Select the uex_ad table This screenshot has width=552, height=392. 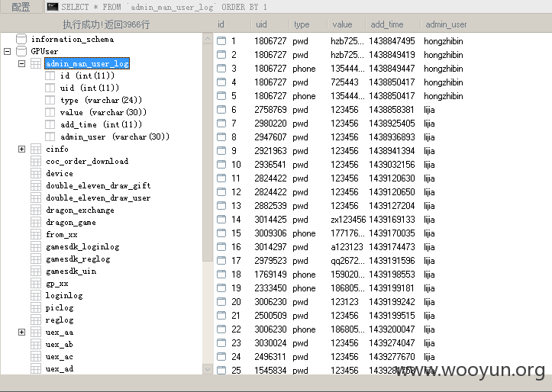click(x=60, y=369)
